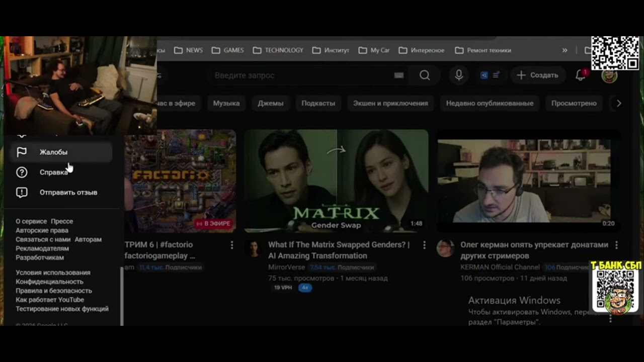Click the search magnifier button
This screenshot has height=362, width=644.
pos(425,75)
